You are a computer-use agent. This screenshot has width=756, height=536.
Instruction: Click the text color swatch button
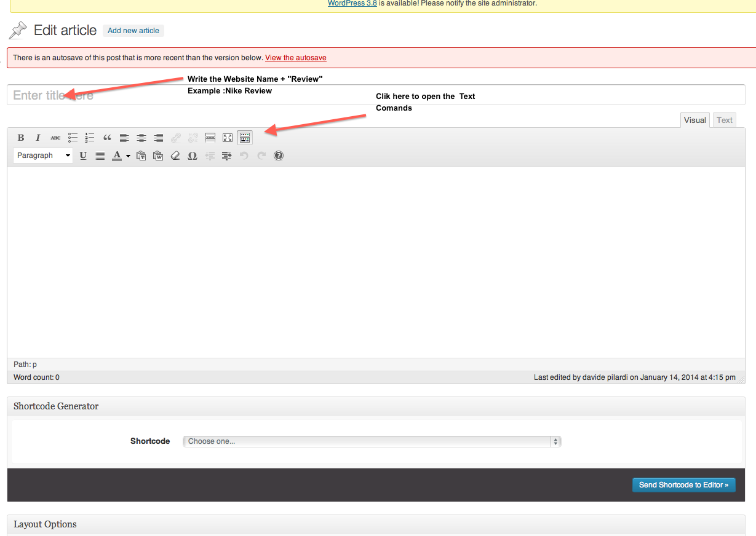(x=117, y=156)
